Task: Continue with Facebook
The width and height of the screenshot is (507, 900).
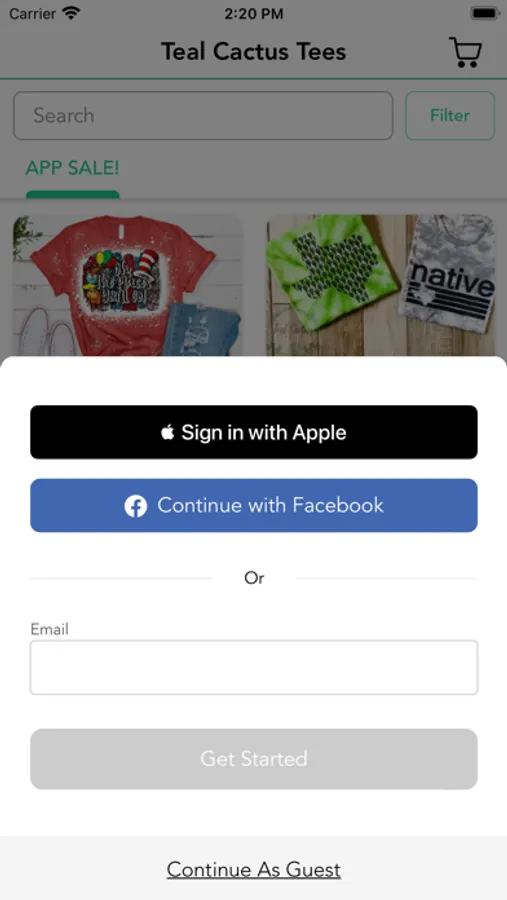Action: pos(254,505)
